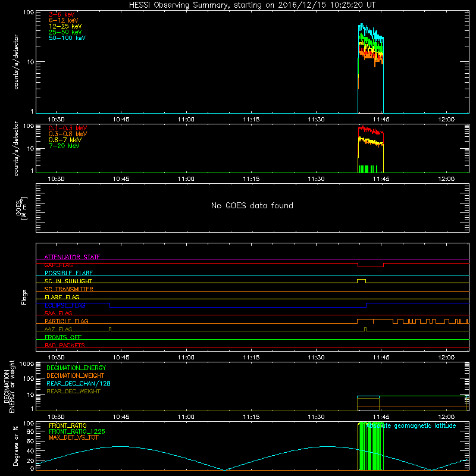
Task: Click the 7-20 MeV legend label
Action: pyautogui.click(x=64, y=146)
